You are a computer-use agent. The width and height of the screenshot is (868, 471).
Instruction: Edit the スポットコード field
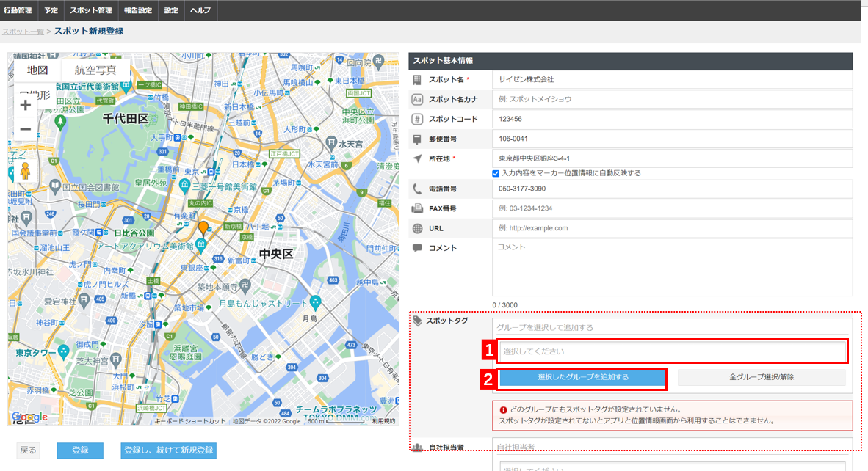[x=672, y=119]
